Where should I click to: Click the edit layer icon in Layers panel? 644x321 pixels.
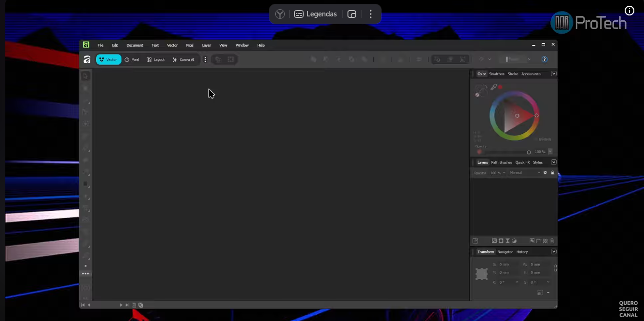pos(475,241)
